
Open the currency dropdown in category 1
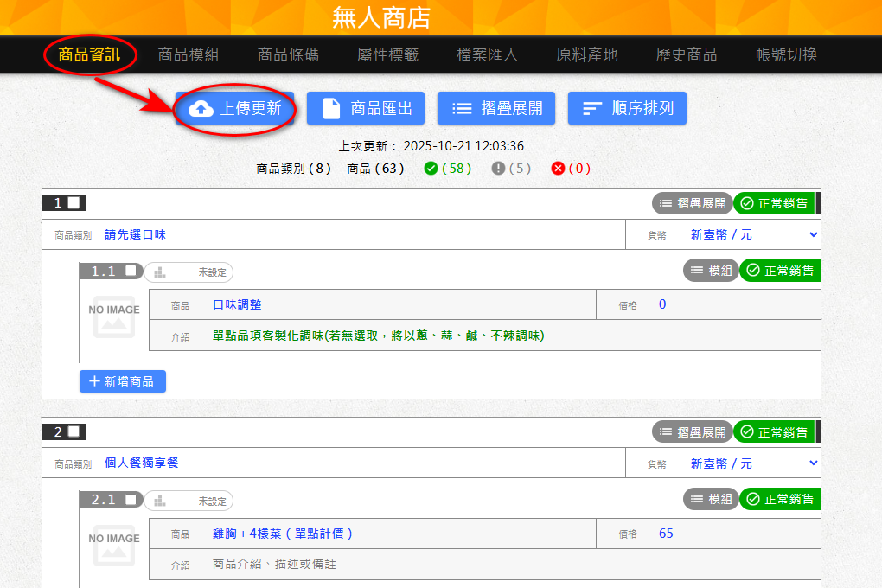pyautogui.click(x=752, y=234)
